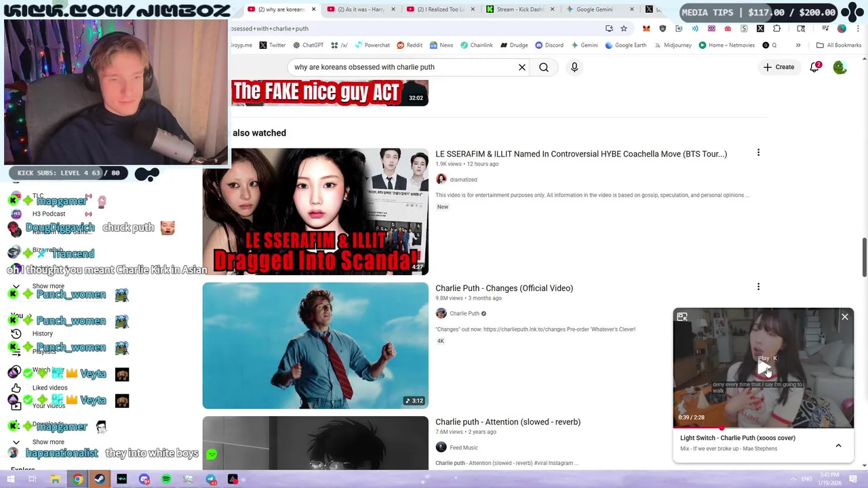Visit Charlie Puth channel link
This screenshot has width=868, height=488.
pyautogui.click(x=465, y=313)
